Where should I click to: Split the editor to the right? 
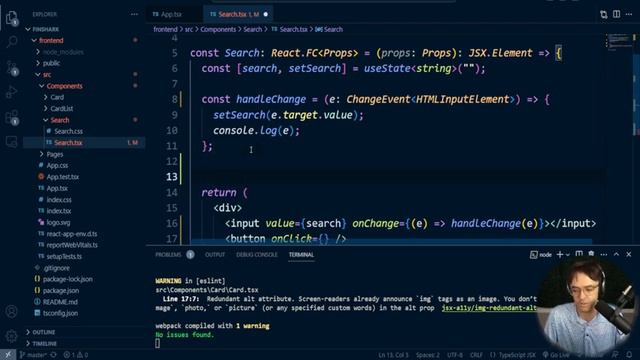point(616,14)
